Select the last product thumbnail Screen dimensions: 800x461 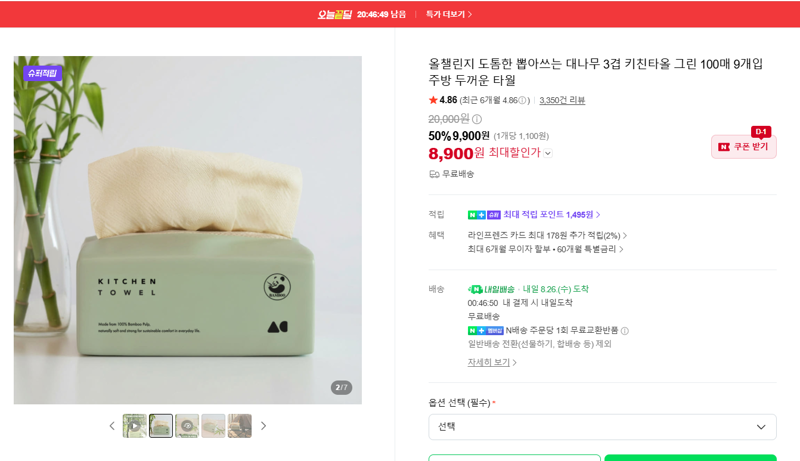(x=240, y=426)
